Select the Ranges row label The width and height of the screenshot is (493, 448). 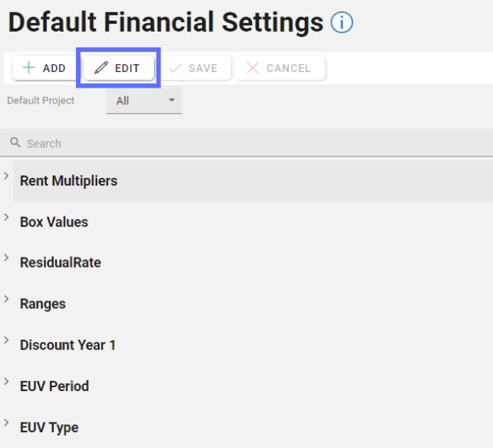click(x=43, y=304)
